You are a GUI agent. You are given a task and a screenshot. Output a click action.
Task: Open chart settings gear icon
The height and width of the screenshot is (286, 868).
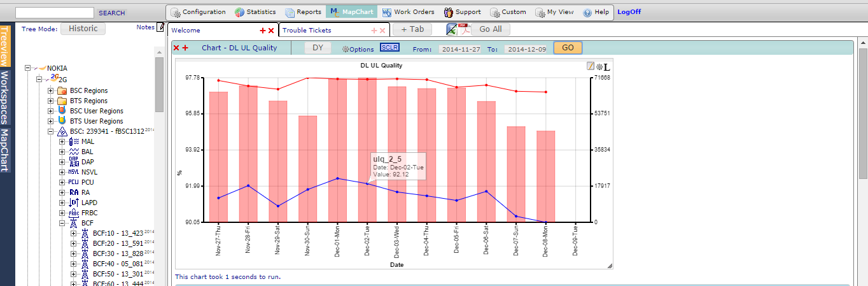pos(599,66)
